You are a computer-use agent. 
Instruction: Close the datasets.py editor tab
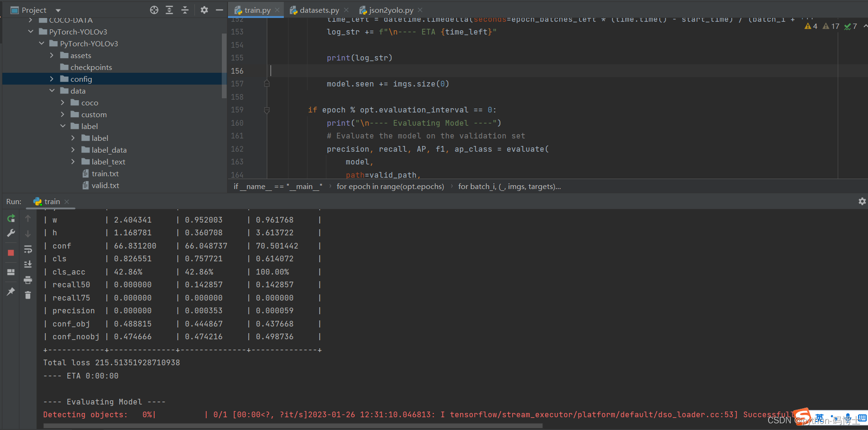pos(346,10)
